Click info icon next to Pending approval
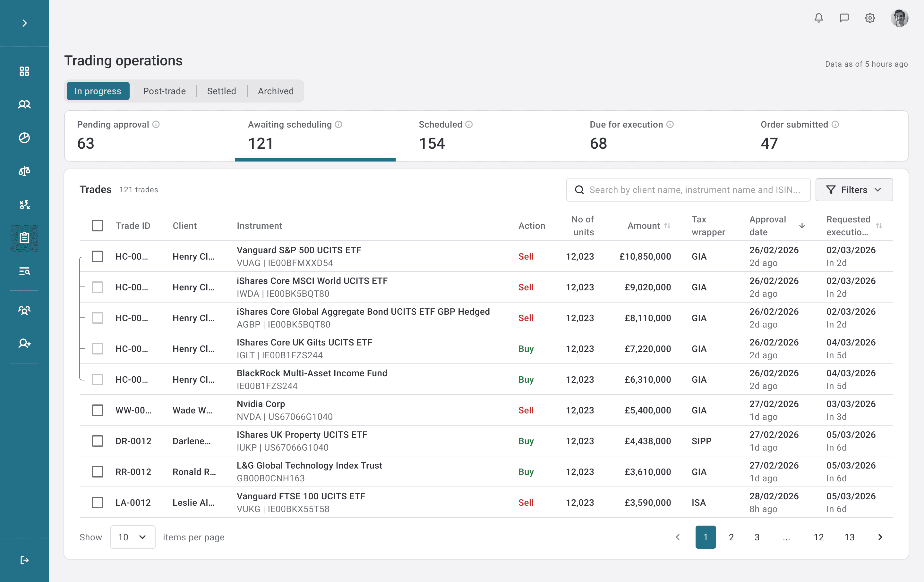The width and height of the screenshot is (924, 582). pyautogui.click(x=156, y=125)
